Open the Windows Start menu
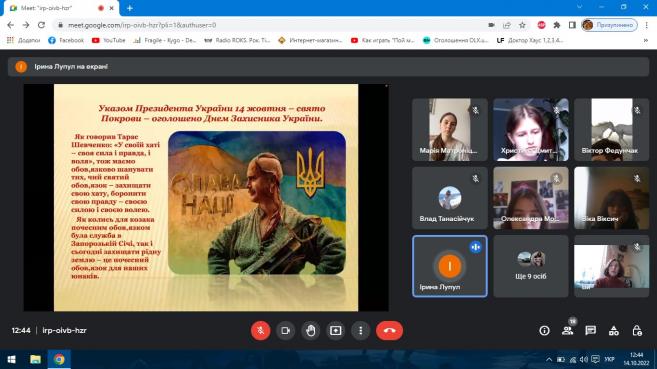Viewport: 657px width, 369px height. click(11, 359)
